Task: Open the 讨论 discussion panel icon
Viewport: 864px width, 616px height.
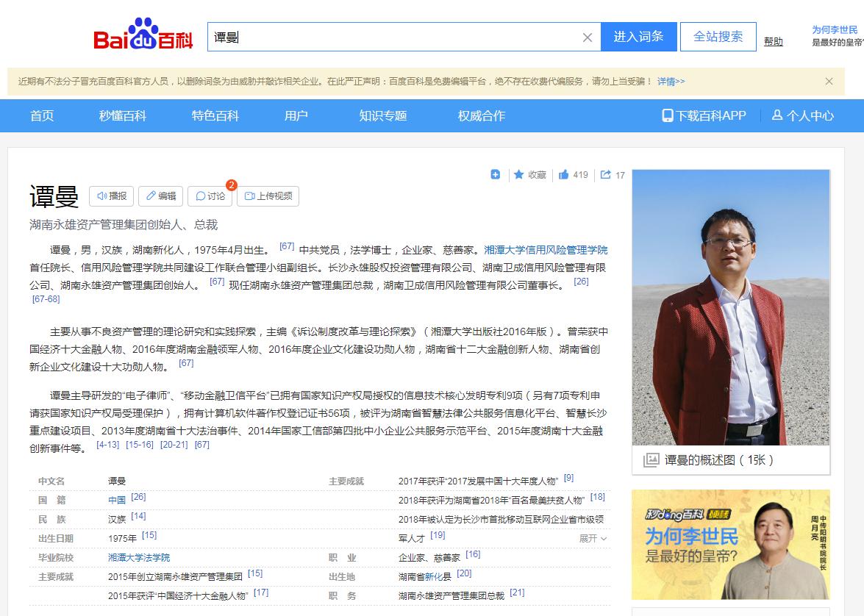Action: tap(201, 196)
